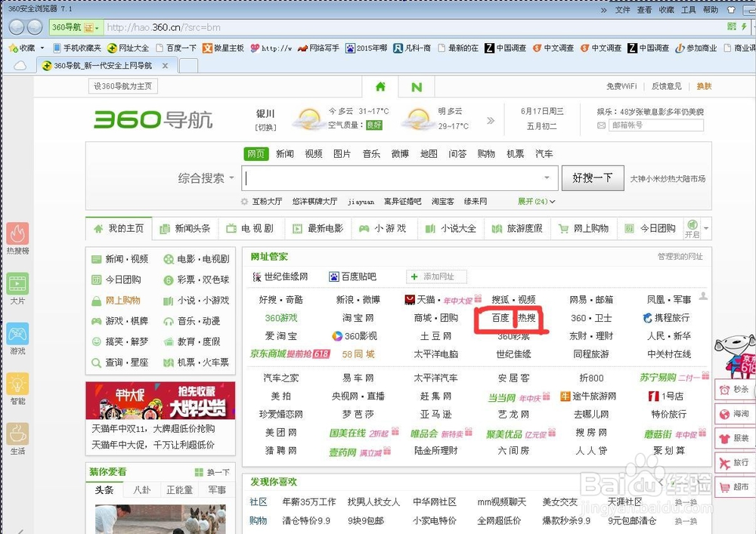
Task: Select the 视频 search category tab
Action: pyautogui.click(x=314, y=153)
